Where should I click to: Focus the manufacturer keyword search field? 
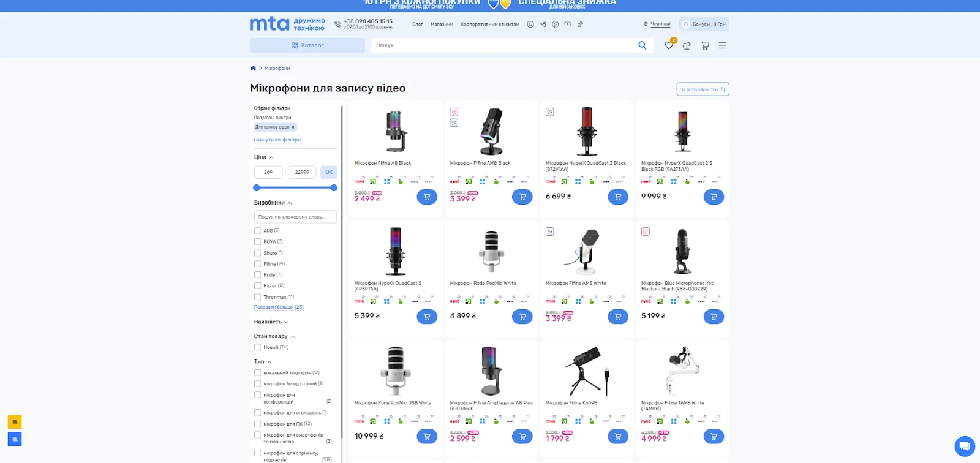(x=295, y=217)
